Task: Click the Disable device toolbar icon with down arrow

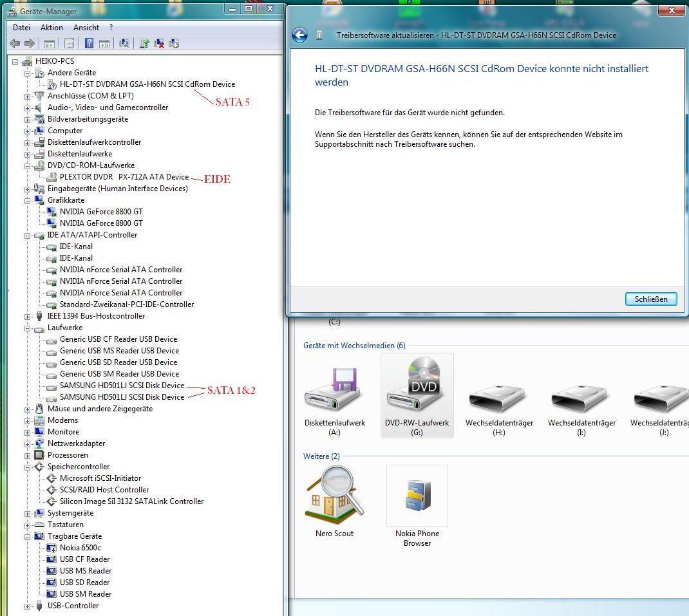Action: pyautogui.click(x=174, y=43)
